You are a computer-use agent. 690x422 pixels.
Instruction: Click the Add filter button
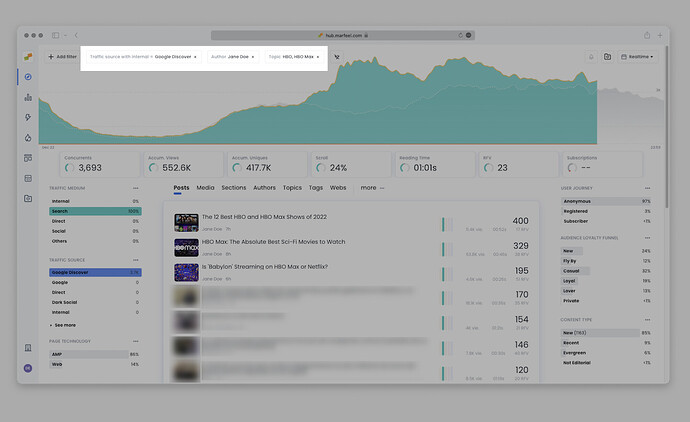(62, 57)
